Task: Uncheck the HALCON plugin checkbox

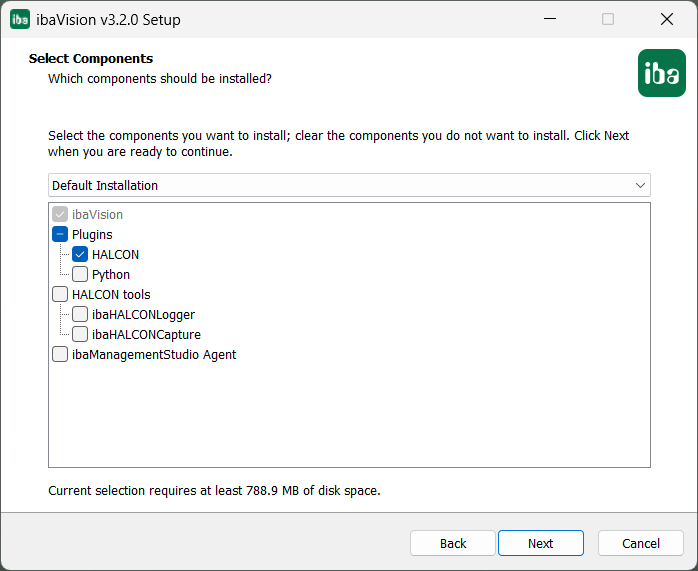Action: tap(80, 254)
